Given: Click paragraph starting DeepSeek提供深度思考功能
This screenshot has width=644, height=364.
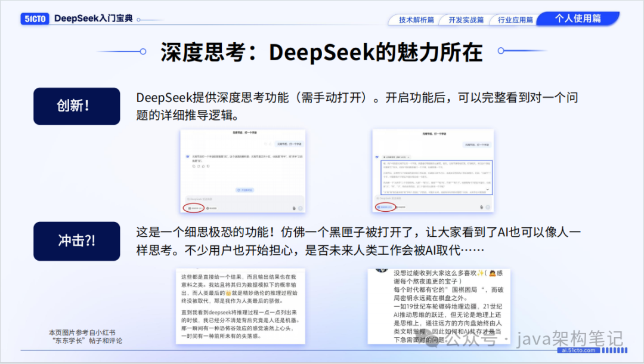Looking at the screenshot, I should [357, 106].
